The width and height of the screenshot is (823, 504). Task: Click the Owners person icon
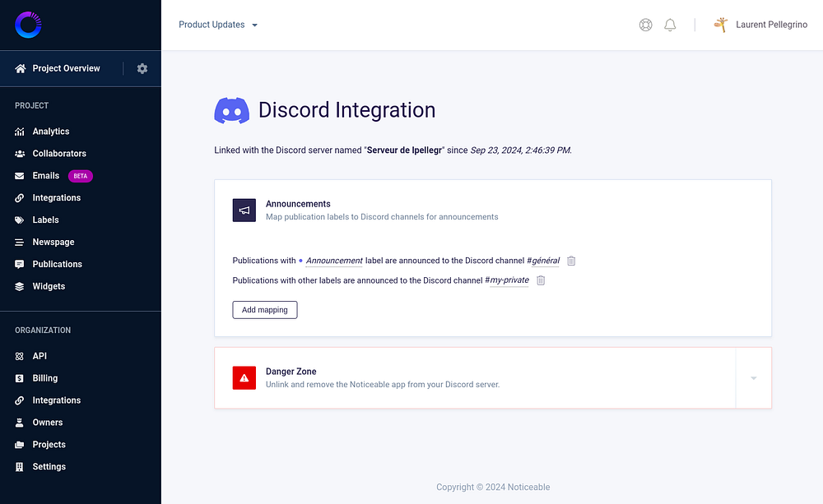click(20, 422)
